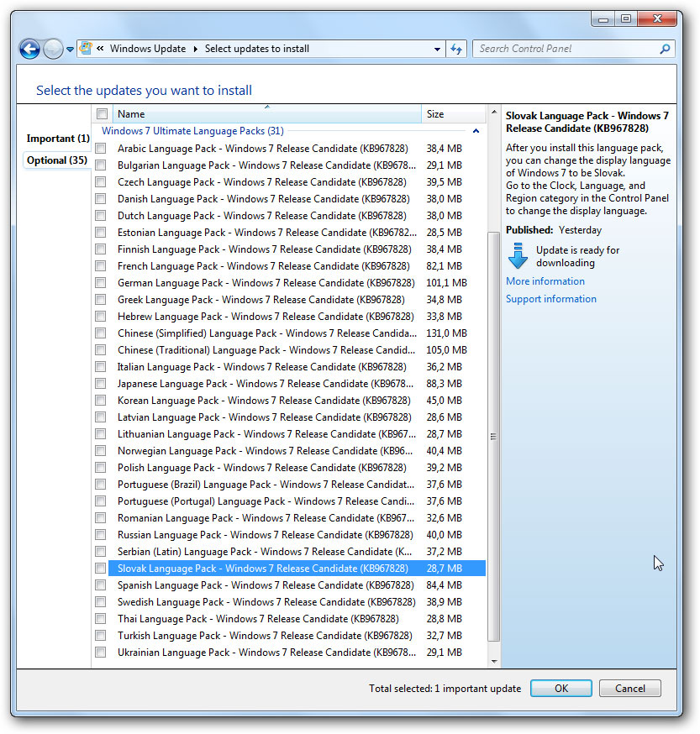
Task: Click the scrollbar up arrow
Action: [494, 112]
